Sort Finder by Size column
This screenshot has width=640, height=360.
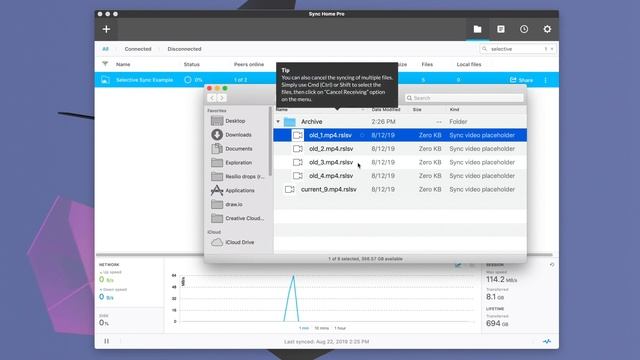(417, 109)
